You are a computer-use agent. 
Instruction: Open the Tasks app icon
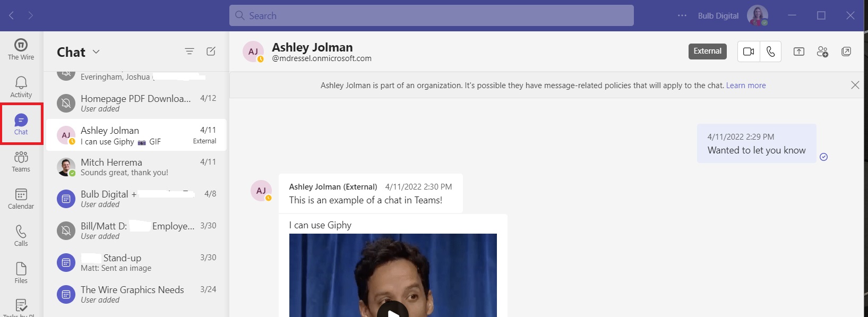(21, 307)
